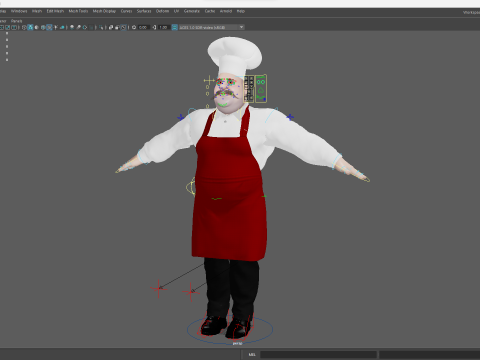Image resolution: width=480 pixels, height=360 pixels.
Task: Toggle use all lights icon
Action: click(56, 27)
